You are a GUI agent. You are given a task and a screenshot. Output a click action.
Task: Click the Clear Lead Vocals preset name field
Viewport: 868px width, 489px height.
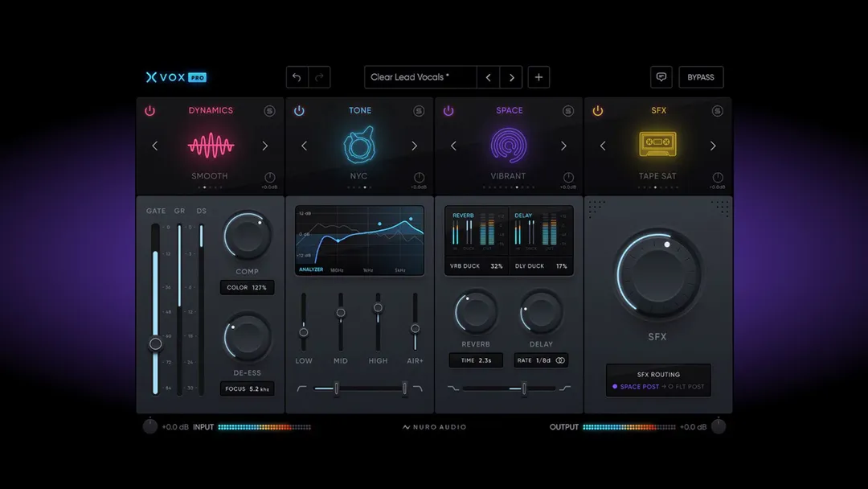tap(419, 76)
